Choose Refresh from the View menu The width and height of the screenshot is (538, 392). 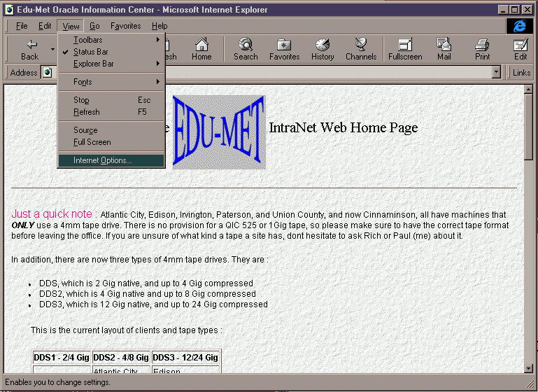tap(111, 112)
